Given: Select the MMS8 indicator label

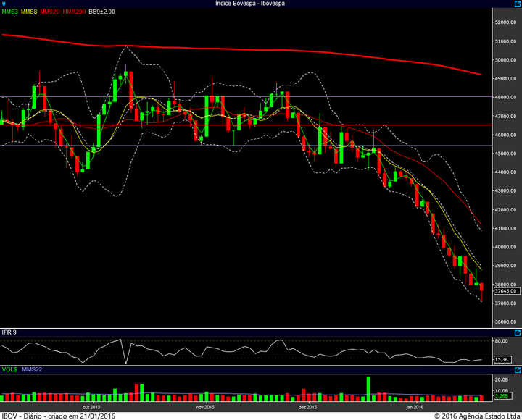Looking at the screenshot, I should [x=29, y=12].
